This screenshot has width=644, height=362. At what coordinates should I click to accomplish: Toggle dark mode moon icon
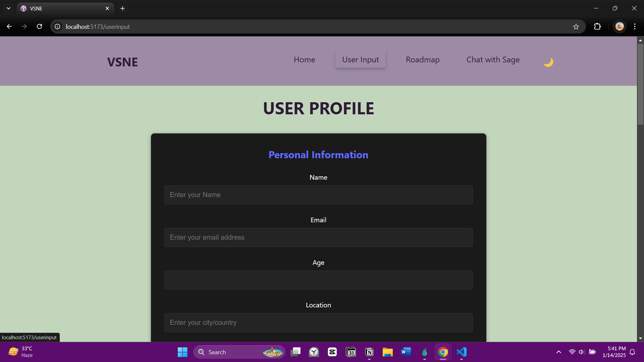pyautogui.click(x=548, y=62)
